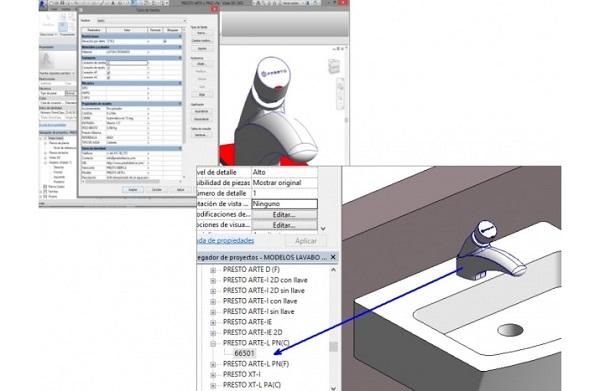Select PRESTO ARTE-IE 2D in browser
This screenshot has width=600, height=391.
(253, 332)
